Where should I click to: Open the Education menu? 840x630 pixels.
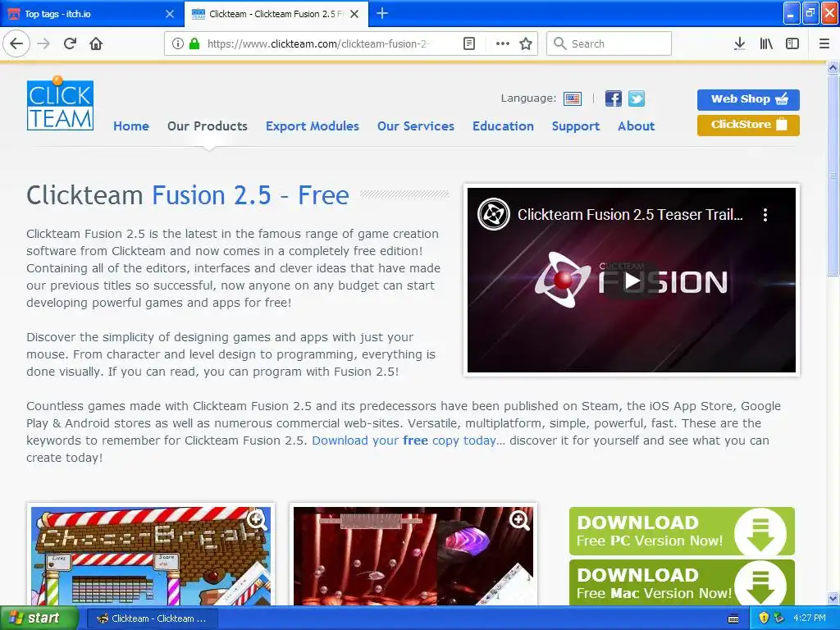(503, 126)
